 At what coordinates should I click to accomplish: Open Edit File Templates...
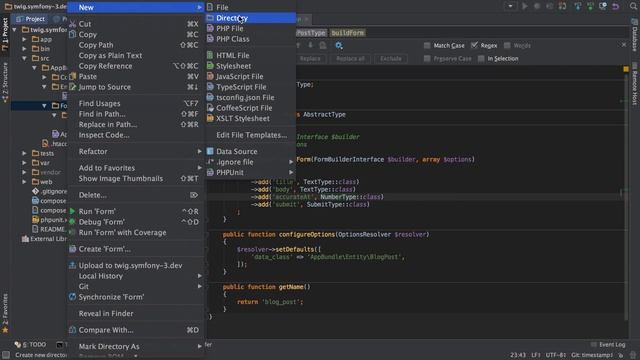point(250,135)
